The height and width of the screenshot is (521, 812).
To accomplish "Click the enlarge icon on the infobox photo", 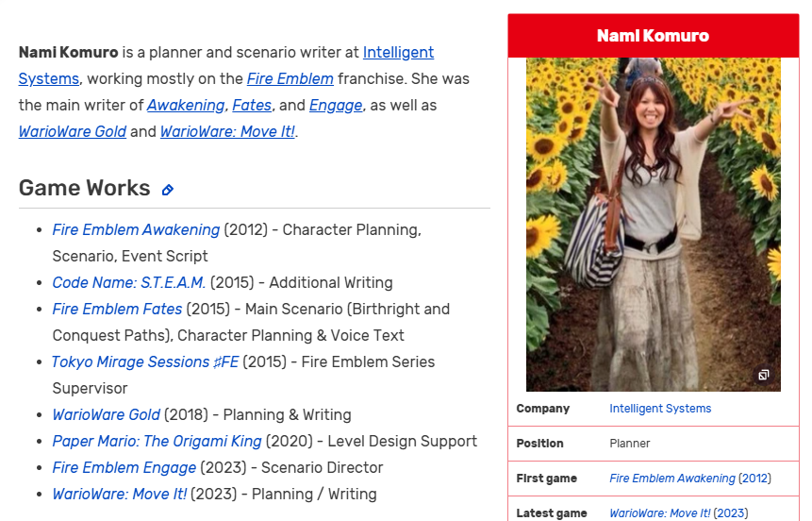I will click(763, 375).
